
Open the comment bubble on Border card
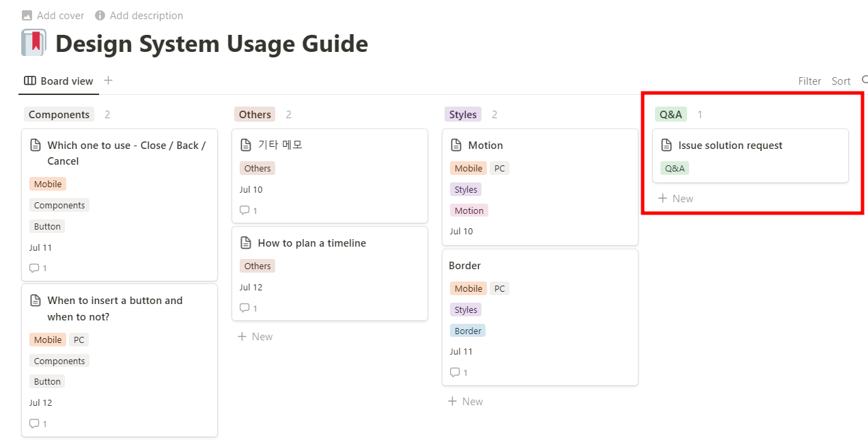coord(459,372)
